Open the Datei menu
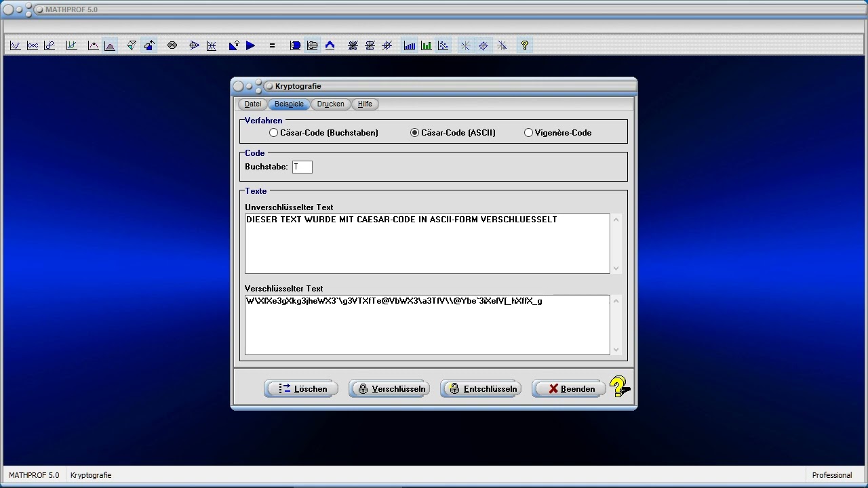This screenshot has height=488, width=868. (253, 104)
